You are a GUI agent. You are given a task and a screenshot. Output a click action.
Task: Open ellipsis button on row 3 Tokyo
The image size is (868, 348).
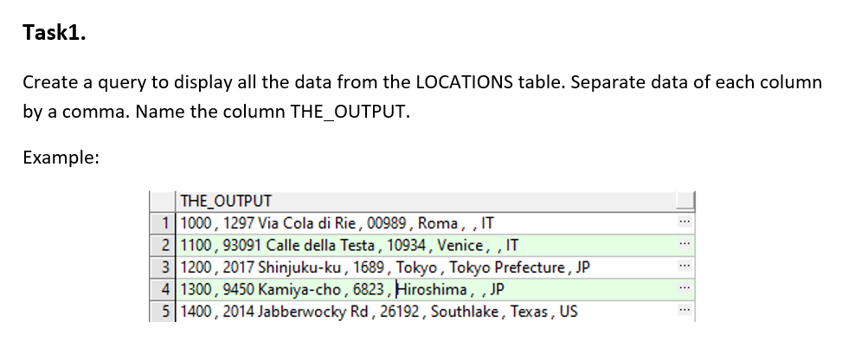click(685, 267)
